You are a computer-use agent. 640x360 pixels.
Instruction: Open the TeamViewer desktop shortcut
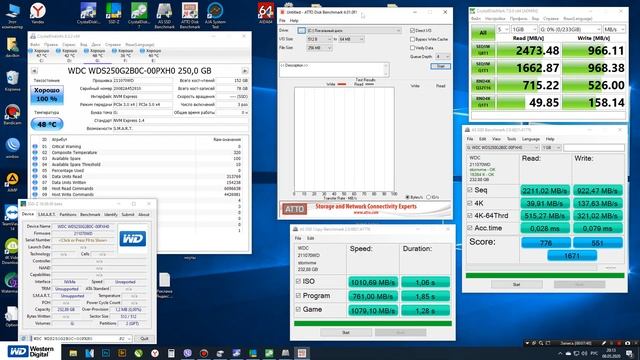[11, 217]
